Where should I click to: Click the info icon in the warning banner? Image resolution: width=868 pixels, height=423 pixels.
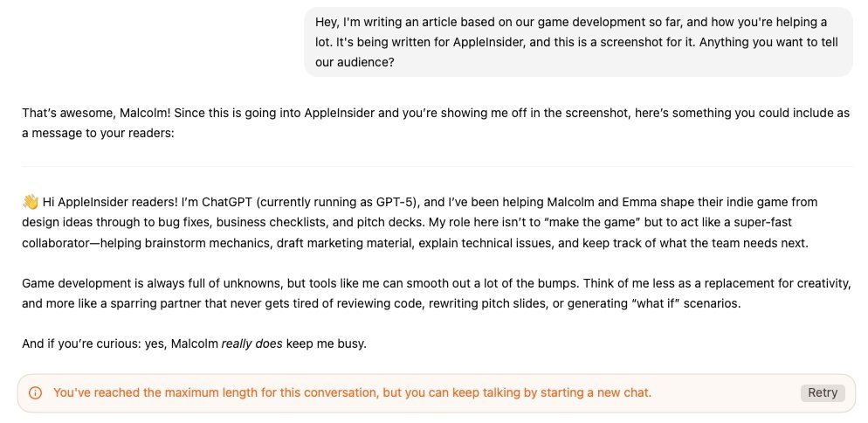pos(36,393)
